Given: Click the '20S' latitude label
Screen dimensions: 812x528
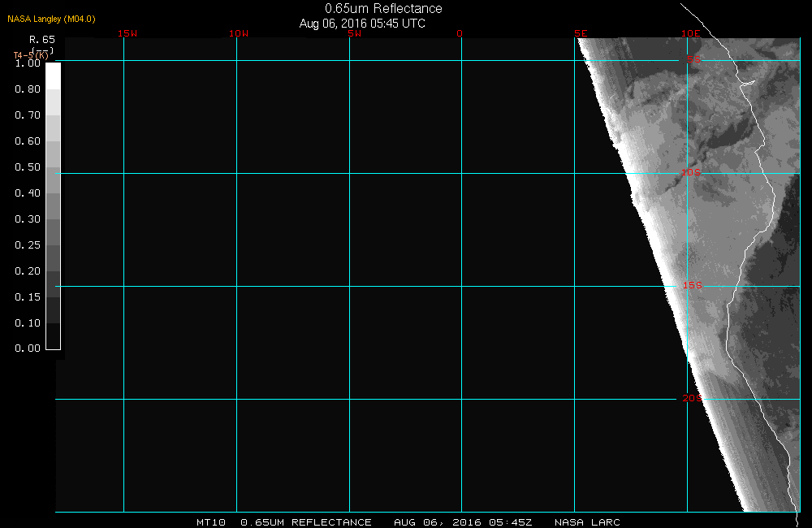Looking at the screenshot, I should tap(693, 399).
